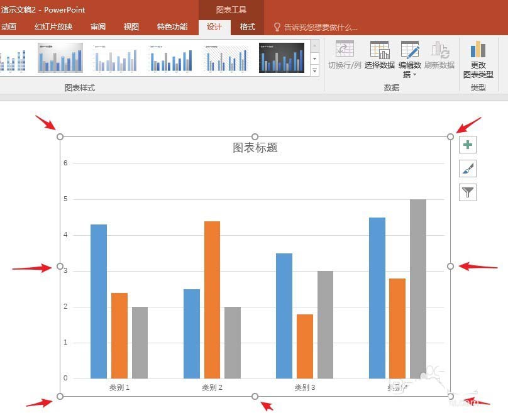Screen dimensions: 508x420
Task: Click the value axis label 5
Action: [x=65, y=199]
